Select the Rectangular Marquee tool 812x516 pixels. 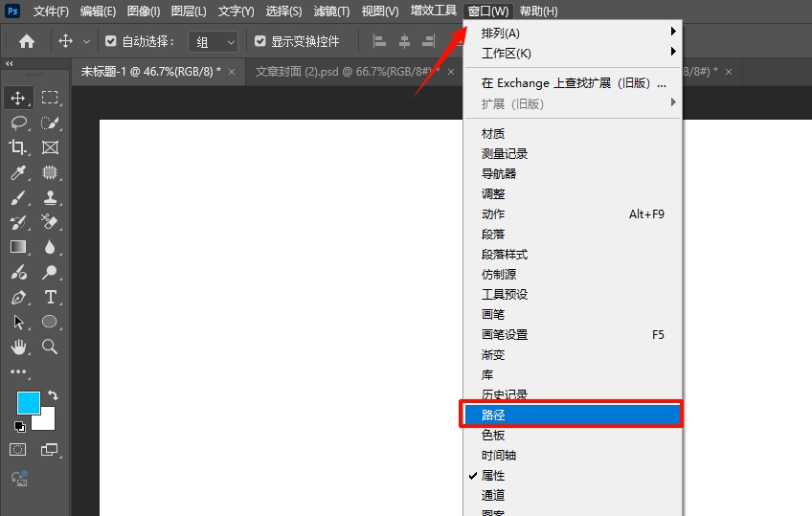(x=50, y=98)
